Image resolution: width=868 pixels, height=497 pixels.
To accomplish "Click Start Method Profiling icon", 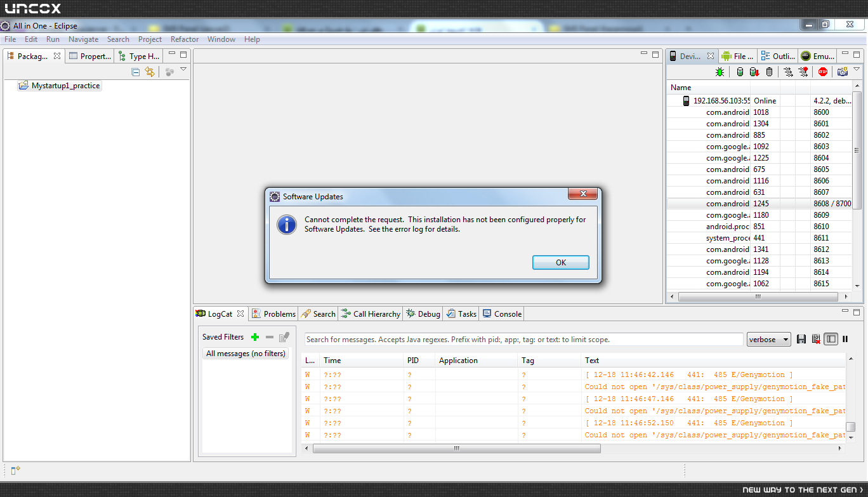I will (803, 72).
